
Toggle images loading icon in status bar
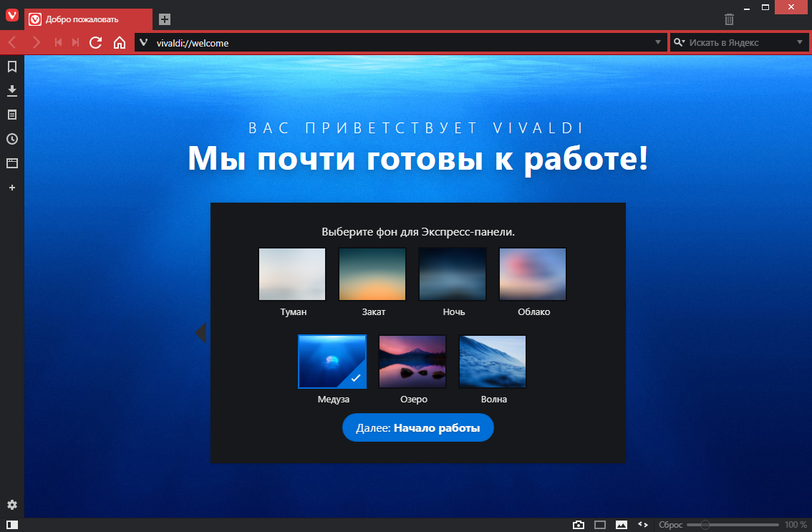(x=622, y=525)
